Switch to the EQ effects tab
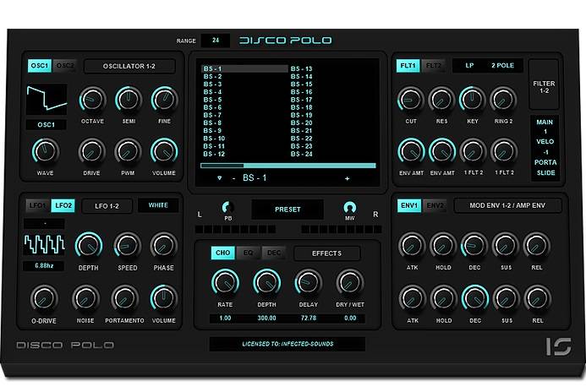 (249, 253)
